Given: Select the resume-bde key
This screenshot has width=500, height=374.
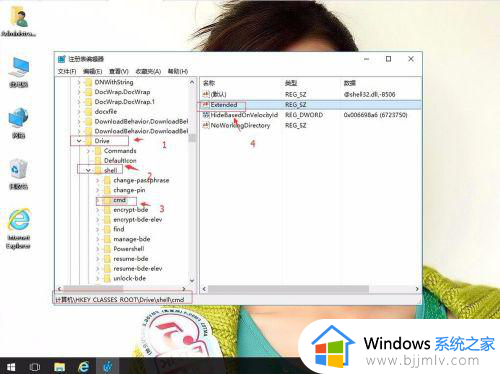Looking at the screenshot, I should [x=131, y=259].
